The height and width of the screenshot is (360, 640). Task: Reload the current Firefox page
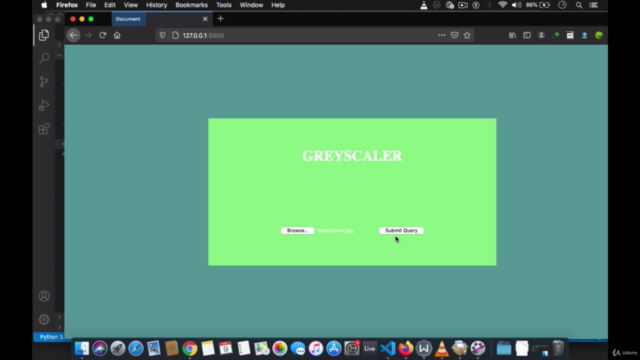(x=102, y=36)
